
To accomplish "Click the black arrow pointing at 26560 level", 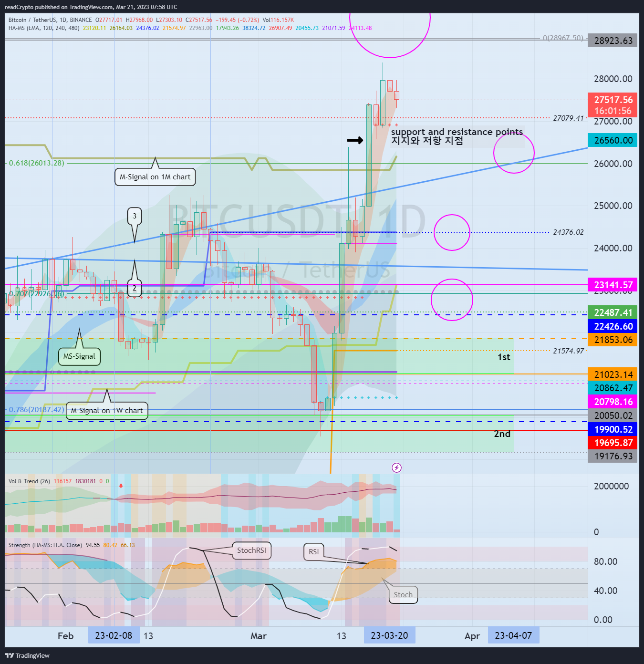I will [x=355, y=140].
